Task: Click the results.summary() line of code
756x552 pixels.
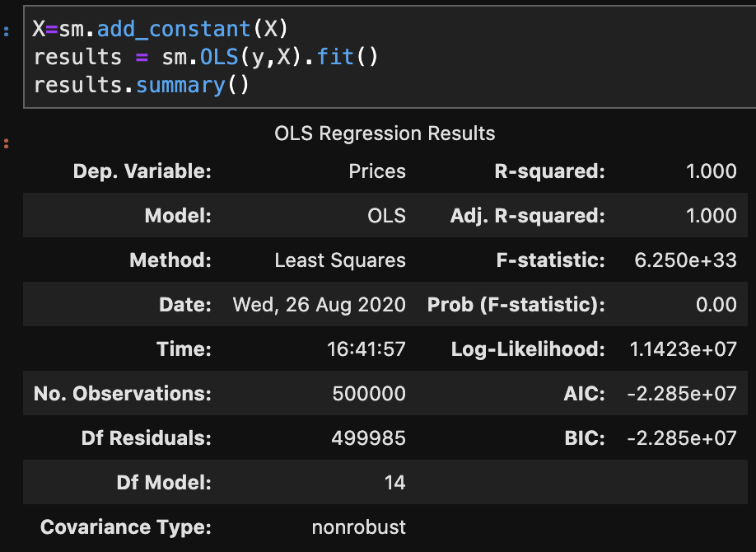Action: point(140,85)
